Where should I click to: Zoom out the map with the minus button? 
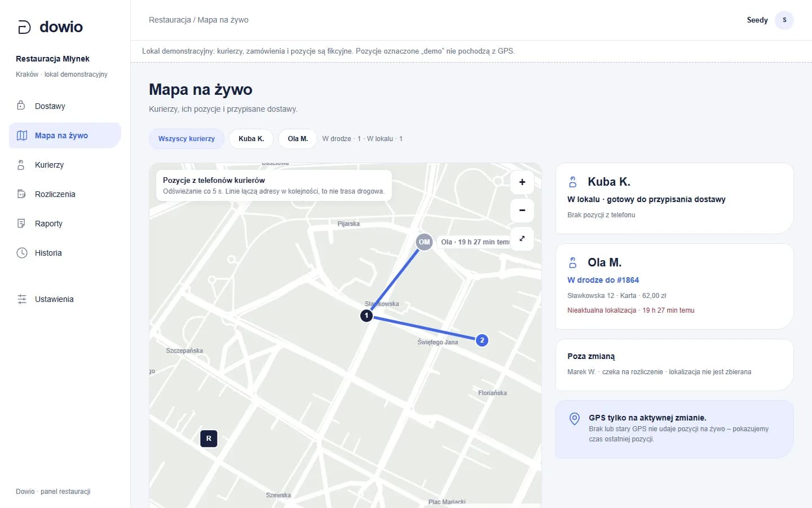point(522,210)
